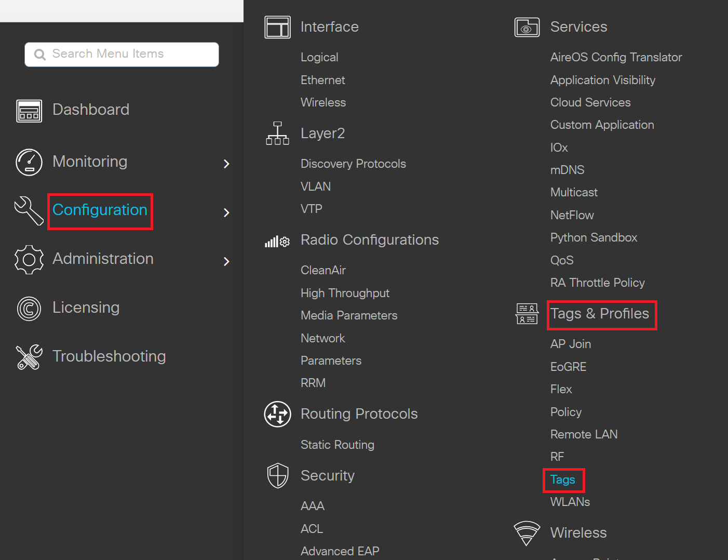Click the Security shield icon

[278, 475]
